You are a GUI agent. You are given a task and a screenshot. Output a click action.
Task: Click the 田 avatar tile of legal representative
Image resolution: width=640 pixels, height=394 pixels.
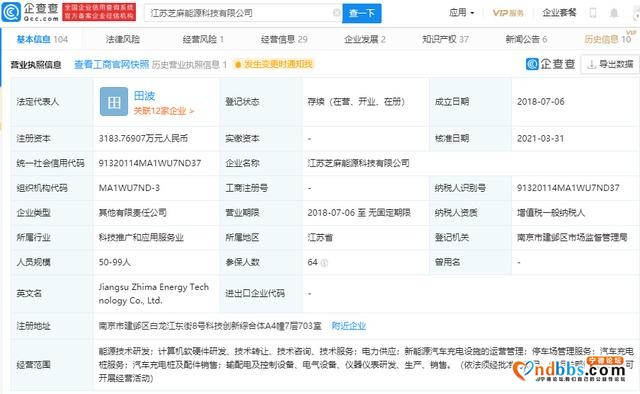click(114, 102)
